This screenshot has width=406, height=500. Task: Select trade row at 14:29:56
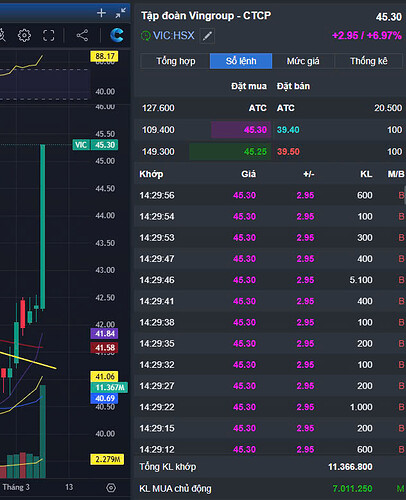point(270,195)
